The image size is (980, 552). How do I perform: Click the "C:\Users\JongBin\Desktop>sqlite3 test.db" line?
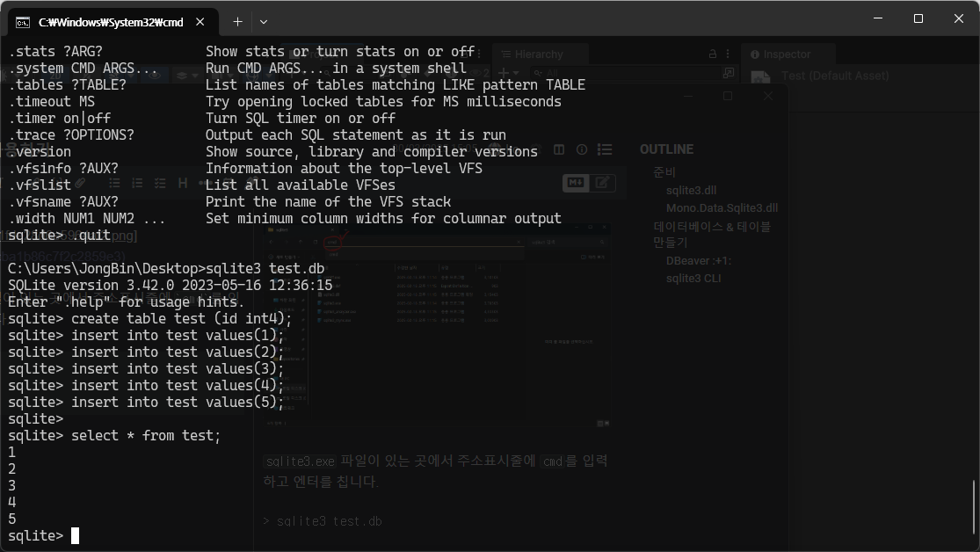coord(166,269)
